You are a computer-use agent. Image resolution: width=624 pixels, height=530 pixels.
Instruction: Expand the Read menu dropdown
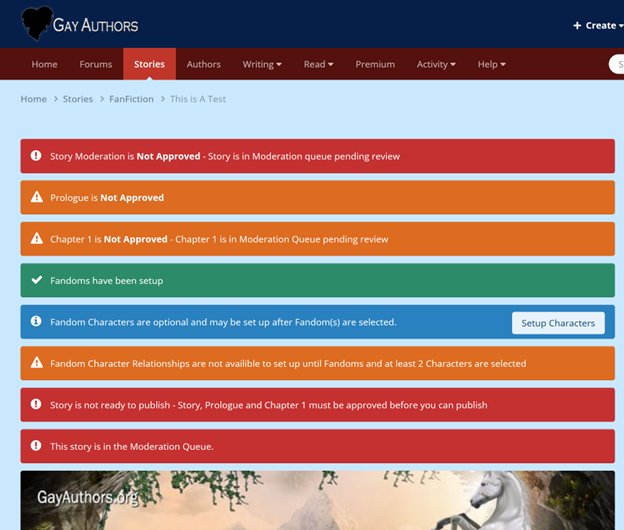click(x=319, y=64)
